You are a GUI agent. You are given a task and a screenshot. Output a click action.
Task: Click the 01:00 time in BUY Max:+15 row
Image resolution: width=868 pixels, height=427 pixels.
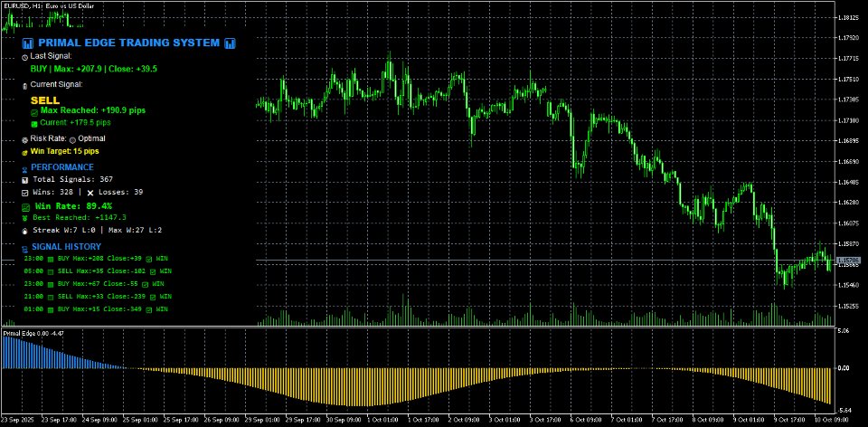(34, 309)
